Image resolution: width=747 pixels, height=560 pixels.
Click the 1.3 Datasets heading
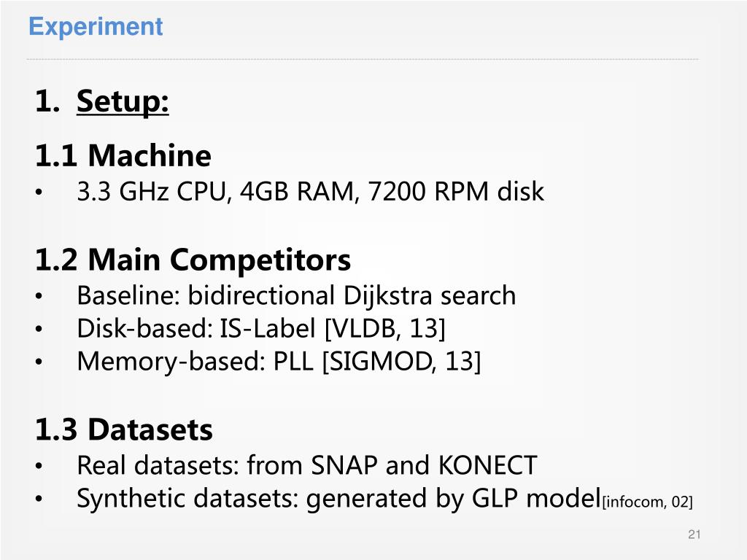pos(124,429)
